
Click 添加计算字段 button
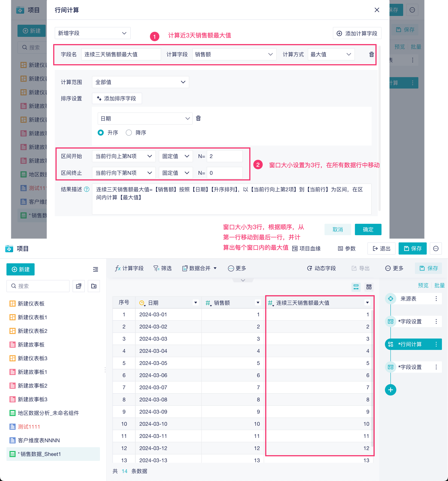(357, 33)
